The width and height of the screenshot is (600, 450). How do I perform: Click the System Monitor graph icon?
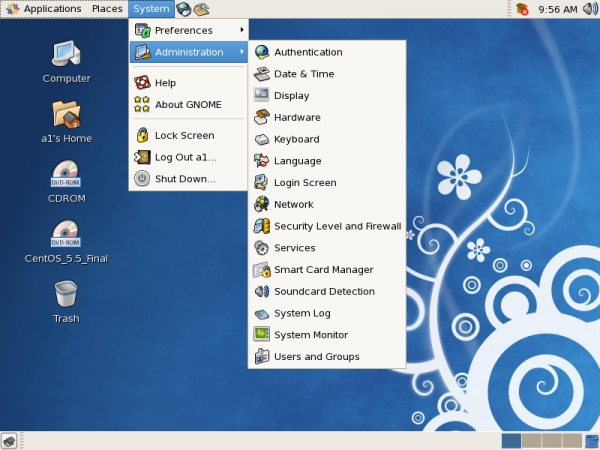(x=262, y=334)
